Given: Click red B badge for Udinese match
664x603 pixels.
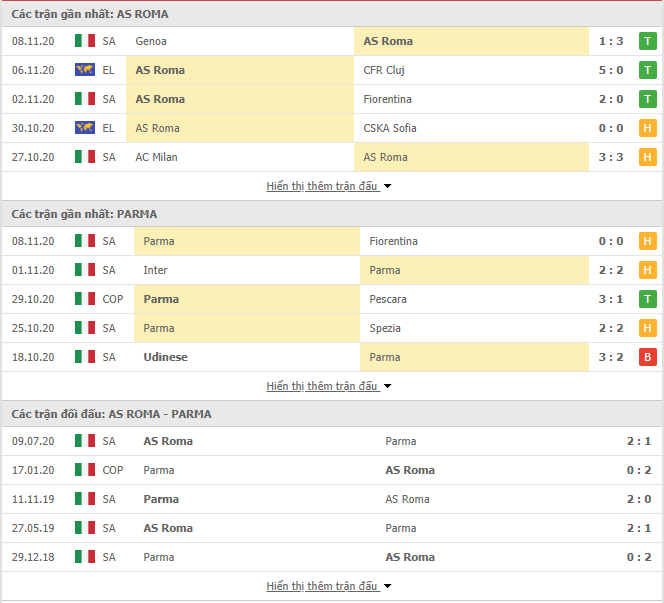Looking at the screenshot, I should tap(647, 357).
